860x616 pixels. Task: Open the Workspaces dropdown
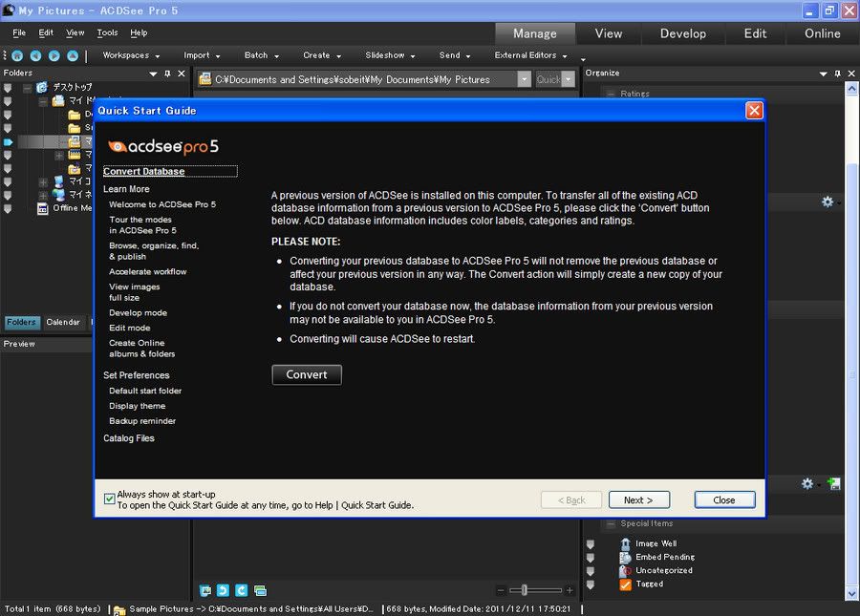point(131,55)
